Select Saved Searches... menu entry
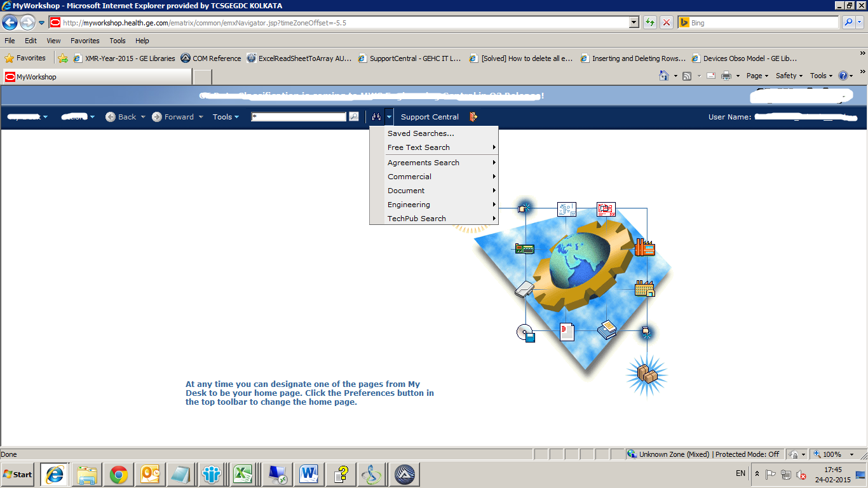This screenshot has width=868, height=488. pyautogui.click(x=434, y=133)
